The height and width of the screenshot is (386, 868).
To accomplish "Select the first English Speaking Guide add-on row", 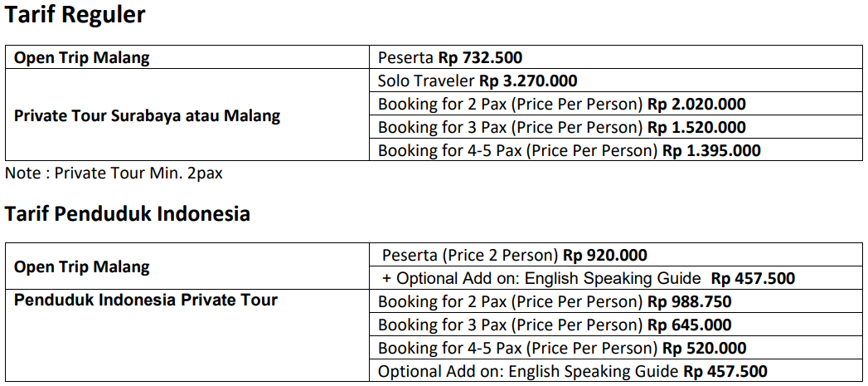I will (616, 278).
